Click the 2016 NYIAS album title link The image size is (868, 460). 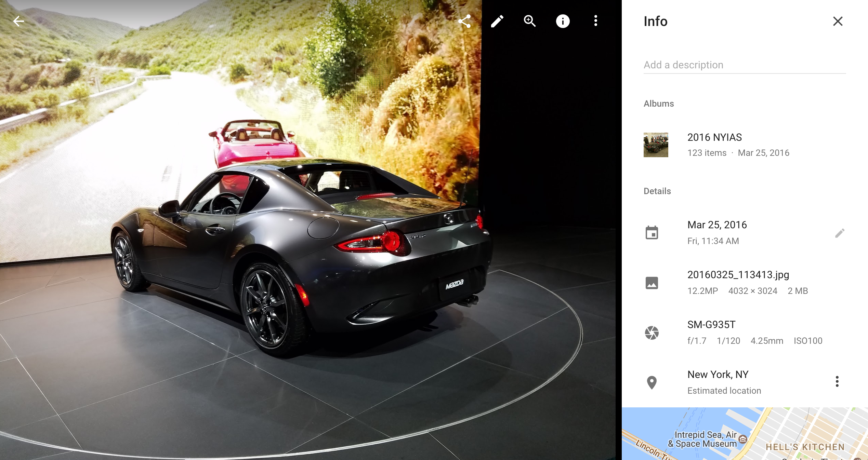[x=715, y=137]
